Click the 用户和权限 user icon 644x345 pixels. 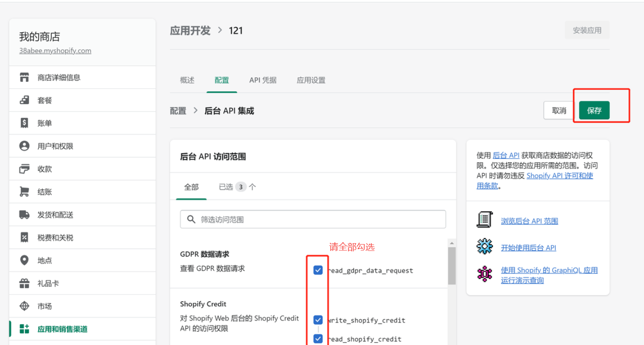25,146
